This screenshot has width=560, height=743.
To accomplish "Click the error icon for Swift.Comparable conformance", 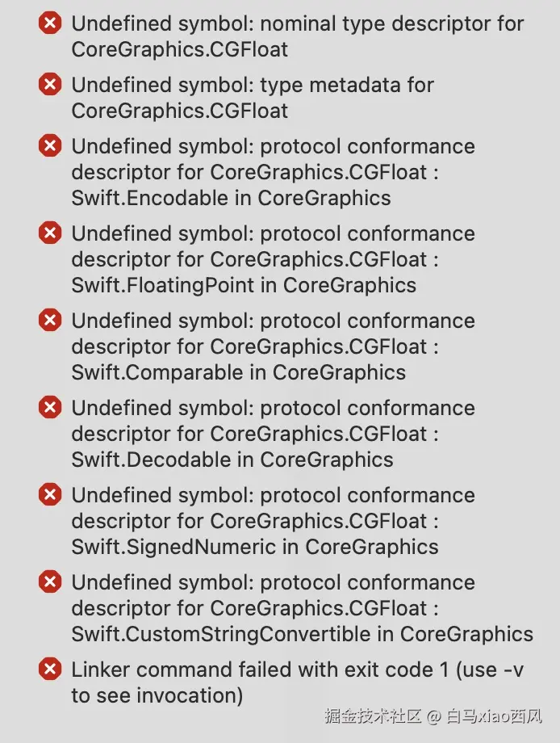I will (x=50, y=321).
